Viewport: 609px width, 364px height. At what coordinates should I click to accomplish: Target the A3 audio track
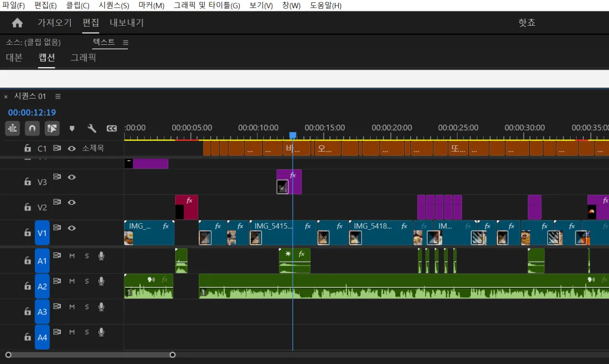pyautogui.click(x=42, y=312)
